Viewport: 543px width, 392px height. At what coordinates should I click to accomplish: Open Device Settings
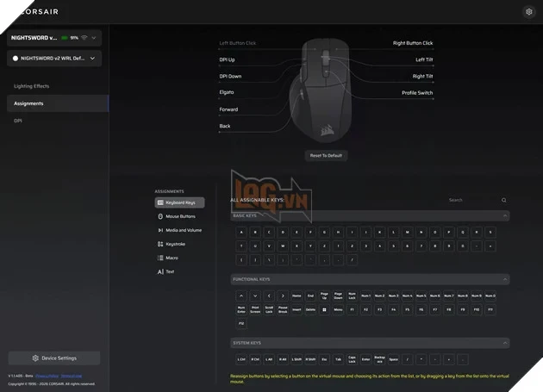(x=54, y=358)
